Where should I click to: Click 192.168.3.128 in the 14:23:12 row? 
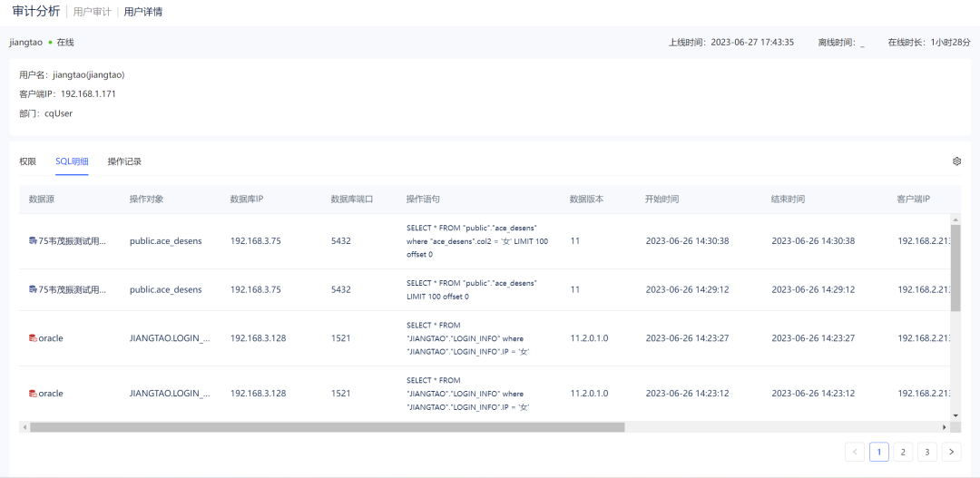[x=258, y=394]
